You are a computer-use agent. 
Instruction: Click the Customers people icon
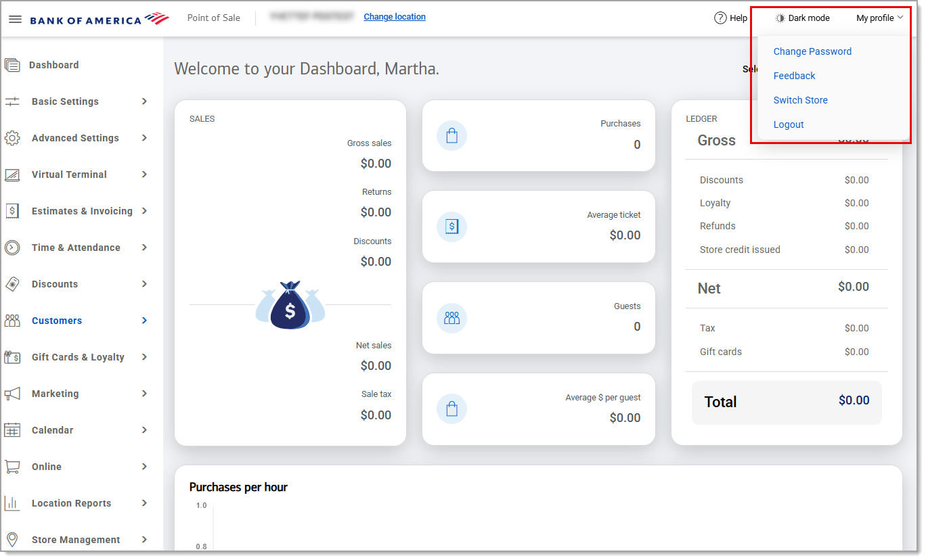12,321
